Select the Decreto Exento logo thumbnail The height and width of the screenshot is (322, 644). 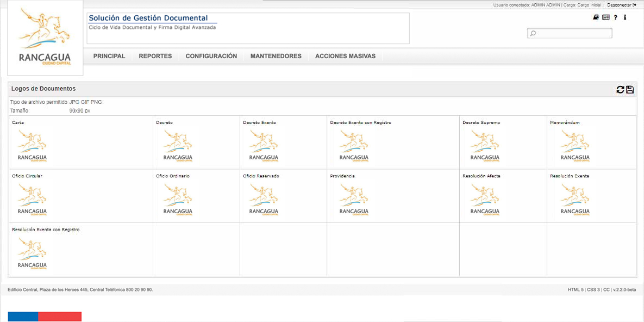264,146
